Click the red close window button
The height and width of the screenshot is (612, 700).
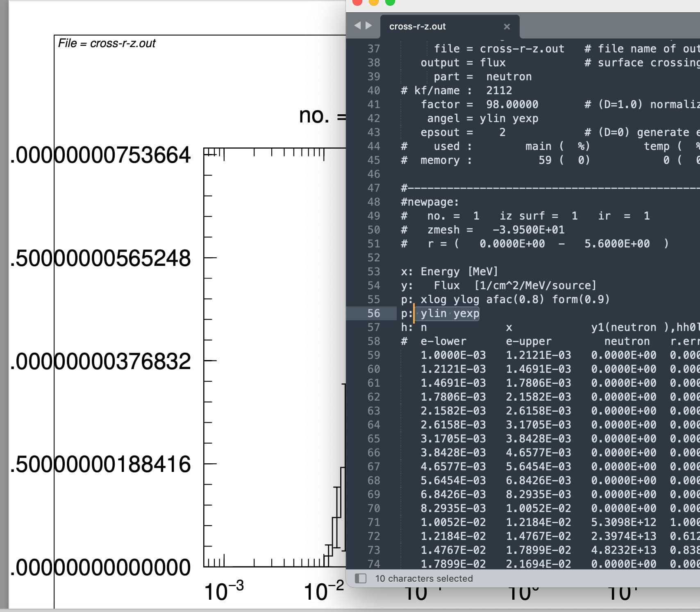[357, 2]
